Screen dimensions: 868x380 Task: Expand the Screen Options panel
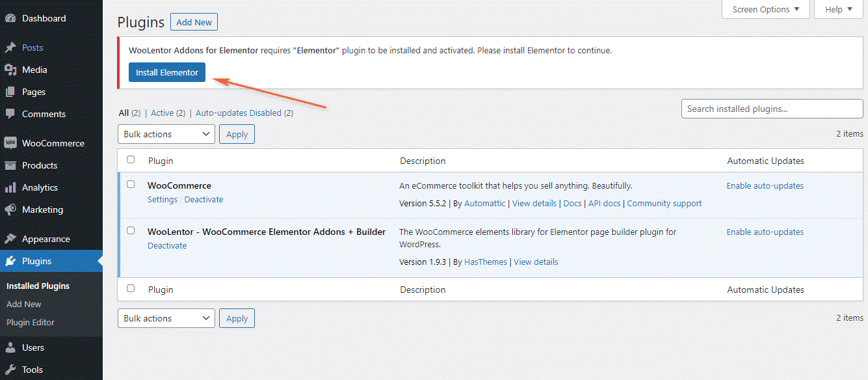pos(765,9)
